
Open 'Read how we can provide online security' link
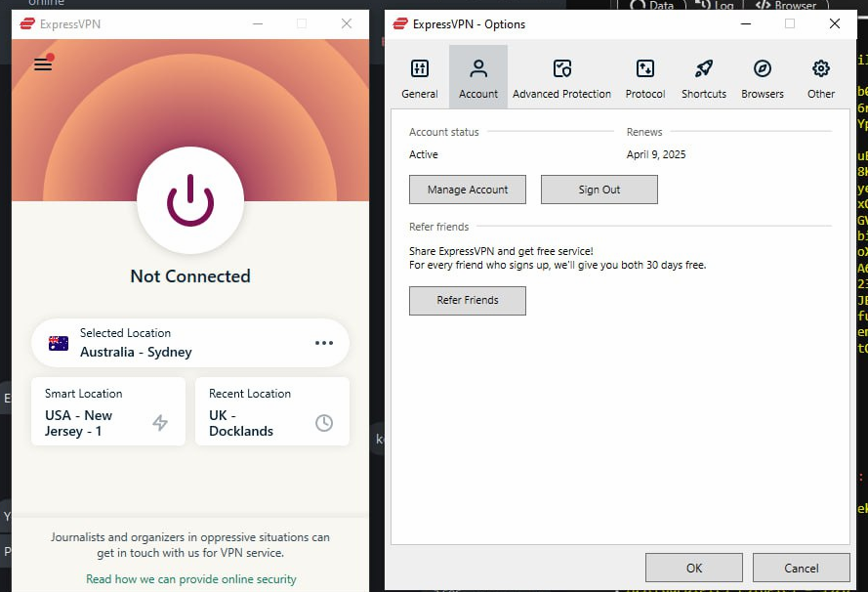[x=191, y=579]
